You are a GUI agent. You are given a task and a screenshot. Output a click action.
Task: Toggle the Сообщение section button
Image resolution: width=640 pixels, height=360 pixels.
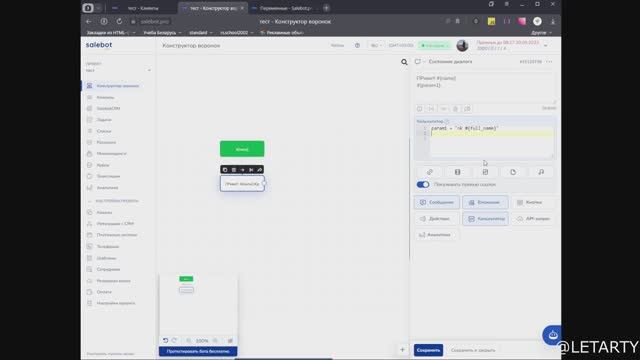[x=437, y=202]
